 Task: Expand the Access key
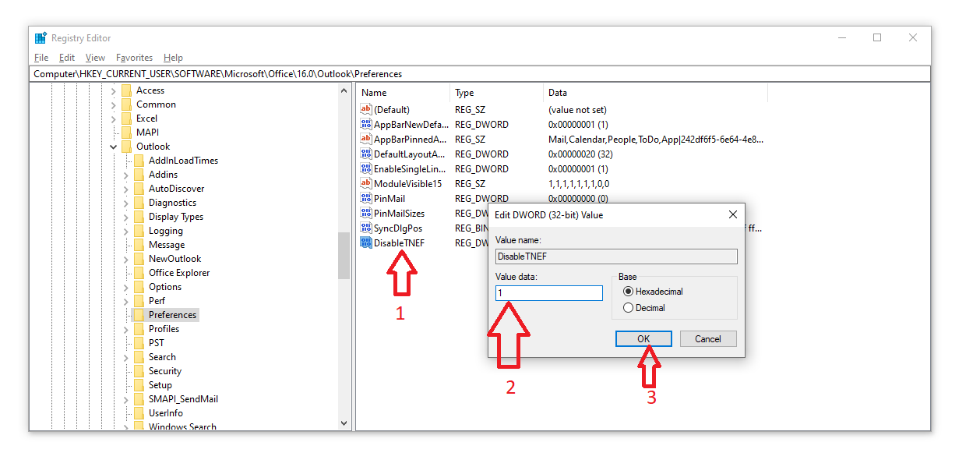[x=114, y=90]
